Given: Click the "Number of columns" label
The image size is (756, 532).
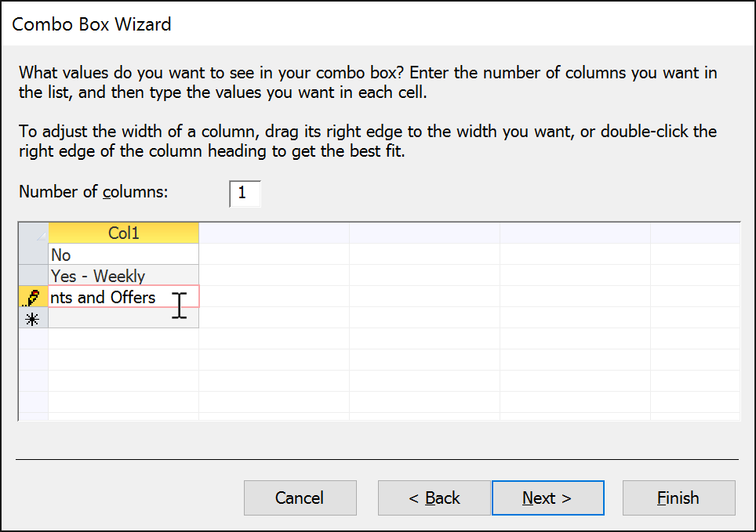Looking at the screenshot, I should [x=93, y=192].
